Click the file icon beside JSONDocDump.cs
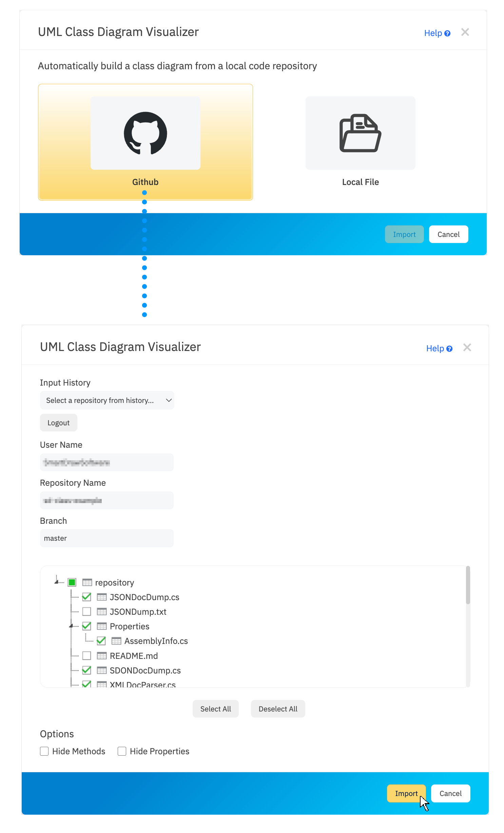Viewport: 504px width, 833px height. 102,597
